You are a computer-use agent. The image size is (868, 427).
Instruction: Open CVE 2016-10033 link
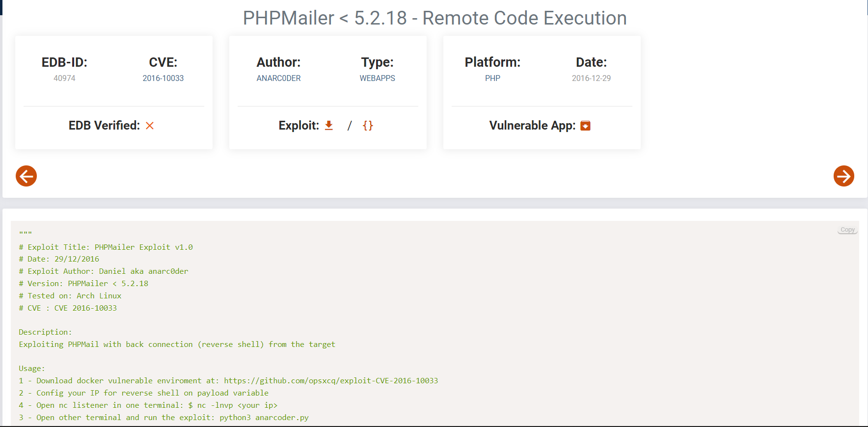[x=163, y=78]
